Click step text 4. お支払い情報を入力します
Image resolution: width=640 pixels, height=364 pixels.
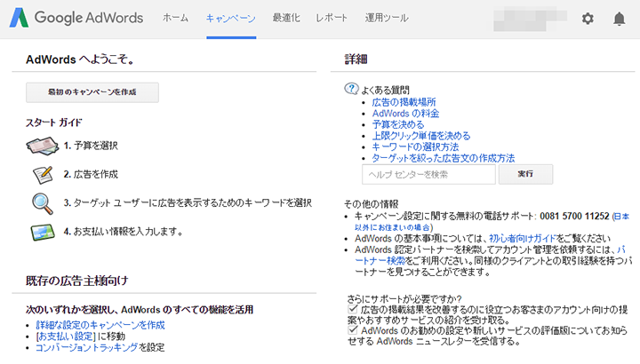click(123, 232)
